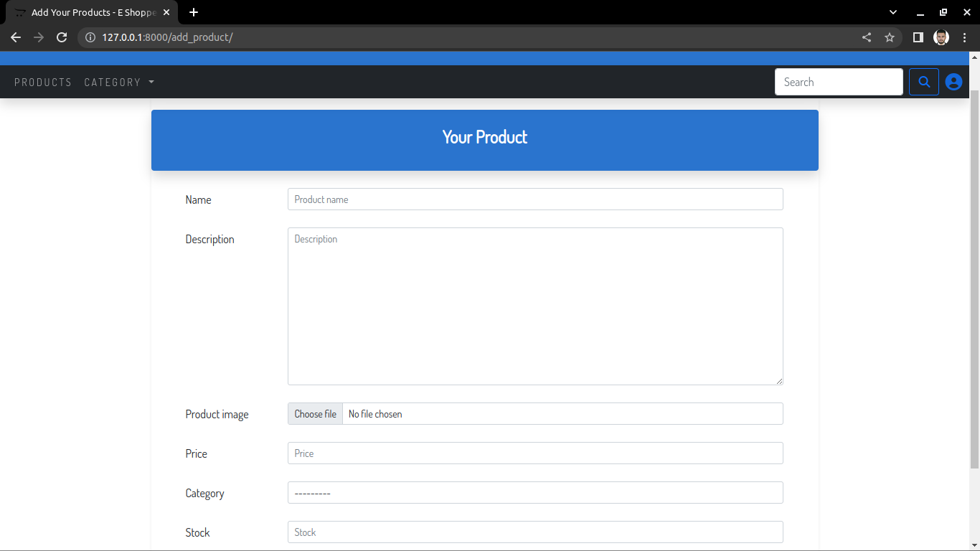This screenshot has height=551, width=980.
Task: Click the share icon in the address bar
Action: pos(866,37)
